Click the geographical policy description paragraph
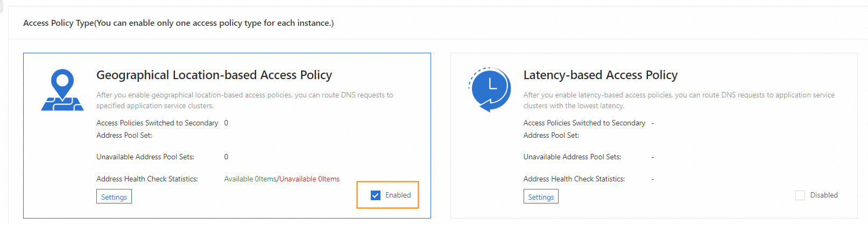 pyautogui.click(x=244, y=100)
